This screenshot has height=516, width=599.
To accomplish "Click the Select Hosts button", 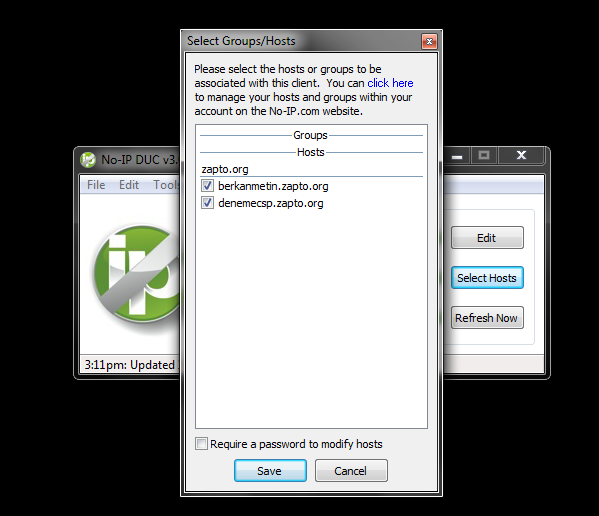I will tap(487, 278).
